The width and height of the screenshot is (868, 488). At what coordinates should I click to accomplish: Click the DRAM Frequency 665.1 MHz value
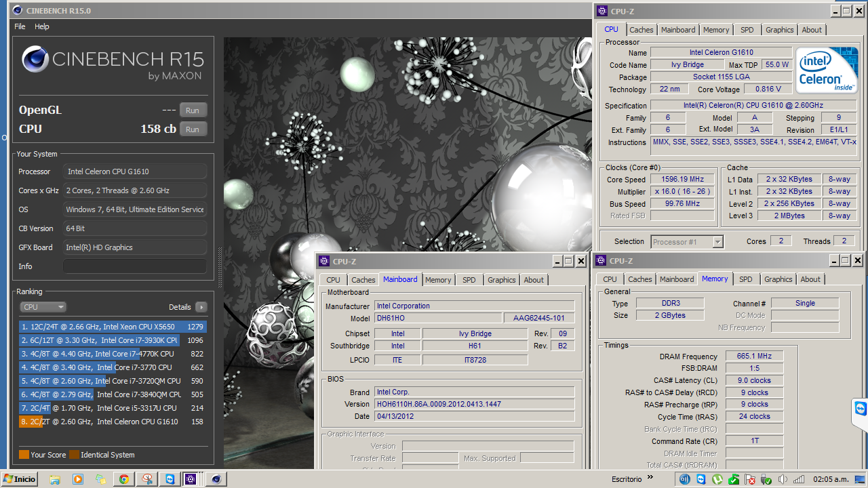(x=754, y=357)
